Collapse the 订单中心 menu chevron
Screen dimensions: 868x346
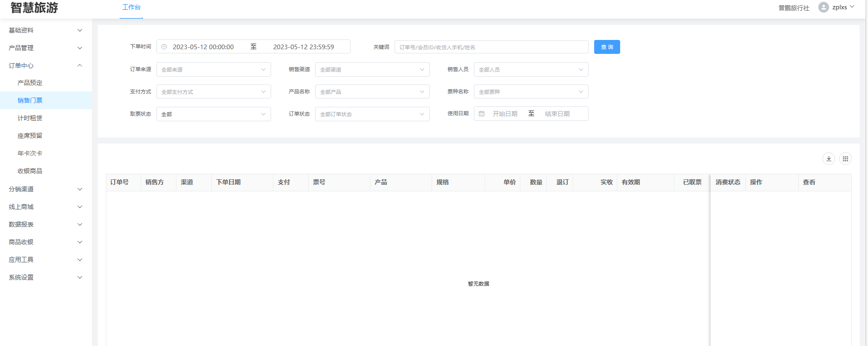[80, 65]
